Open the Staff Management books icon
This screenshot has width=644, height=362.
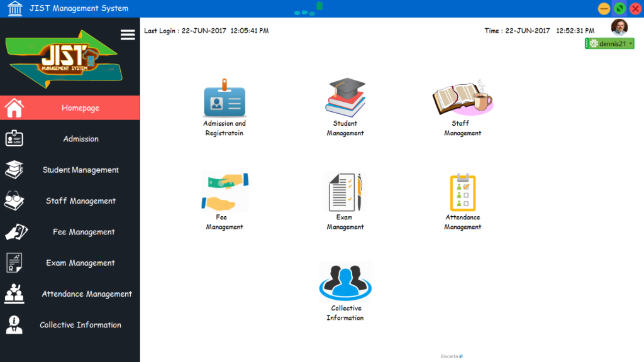click(461, 97)
